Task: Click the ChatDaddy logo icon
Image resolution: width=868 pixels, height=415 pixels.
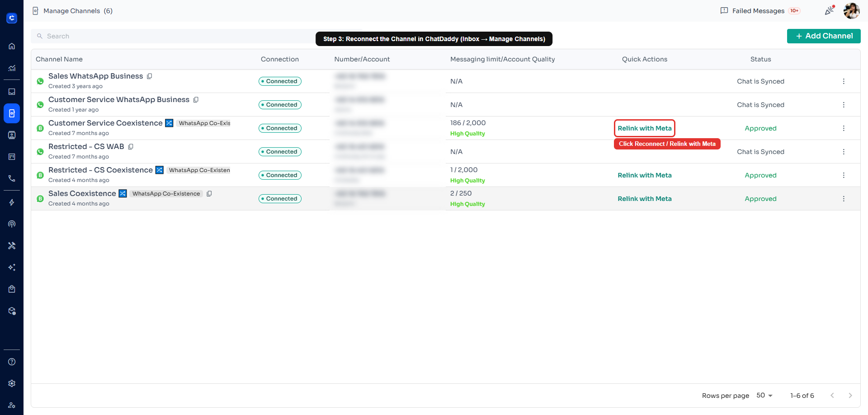Action: coord(12,18)
